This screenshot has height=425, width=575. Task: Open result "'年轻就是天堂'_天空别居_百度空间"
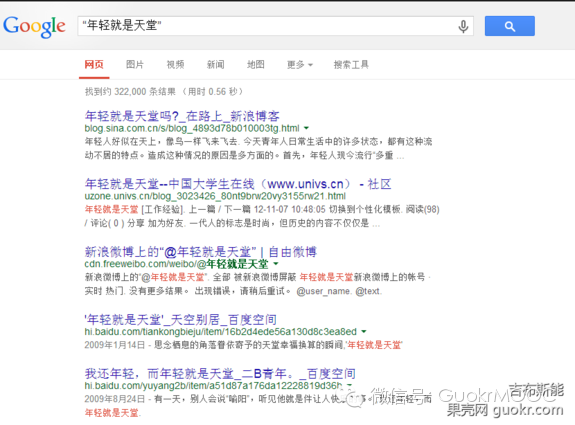point(180,320)
